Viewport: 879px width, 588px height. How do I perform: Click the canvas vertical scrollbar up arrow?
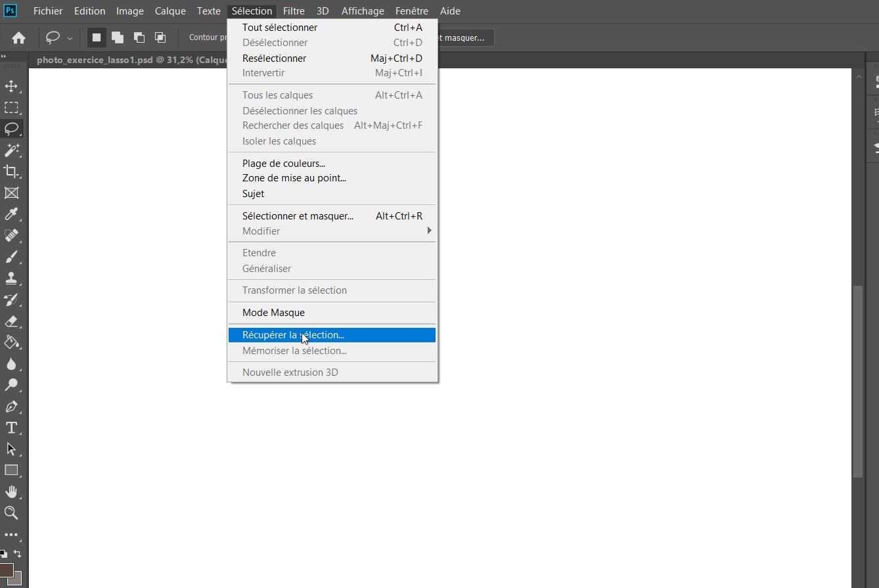[x=858, y=77]
